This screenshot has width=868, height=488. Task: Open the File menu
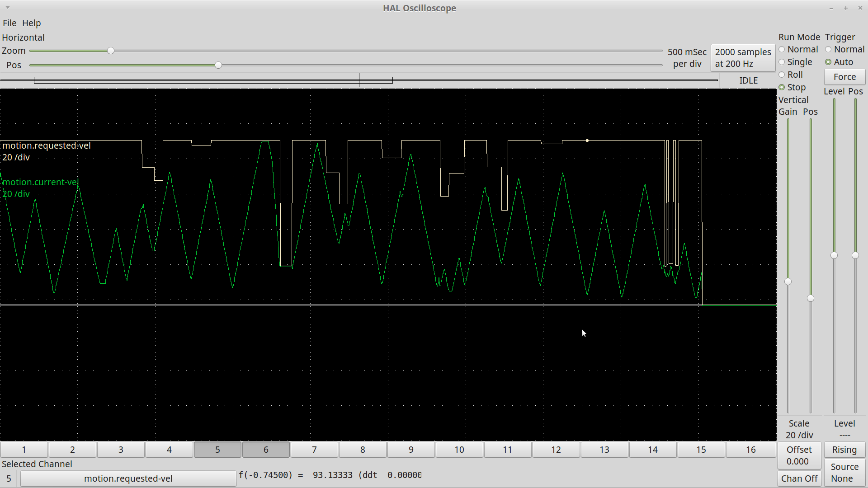[9, 23]
